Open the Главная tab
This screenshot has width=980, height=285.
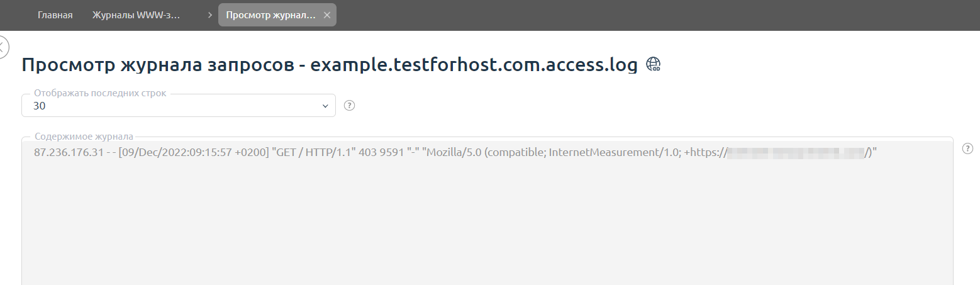tap(55, 15)
